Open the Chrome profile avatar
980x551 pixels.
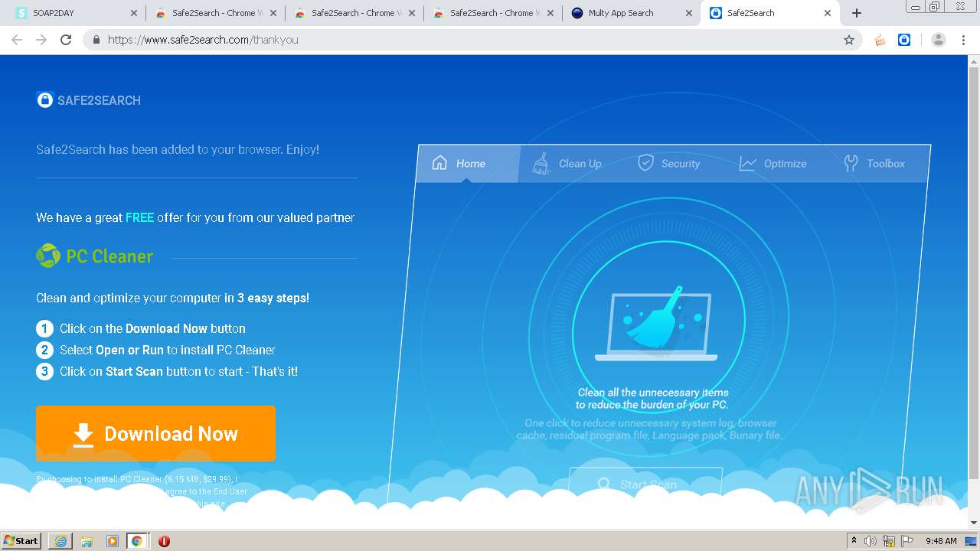tap(938, 40)
